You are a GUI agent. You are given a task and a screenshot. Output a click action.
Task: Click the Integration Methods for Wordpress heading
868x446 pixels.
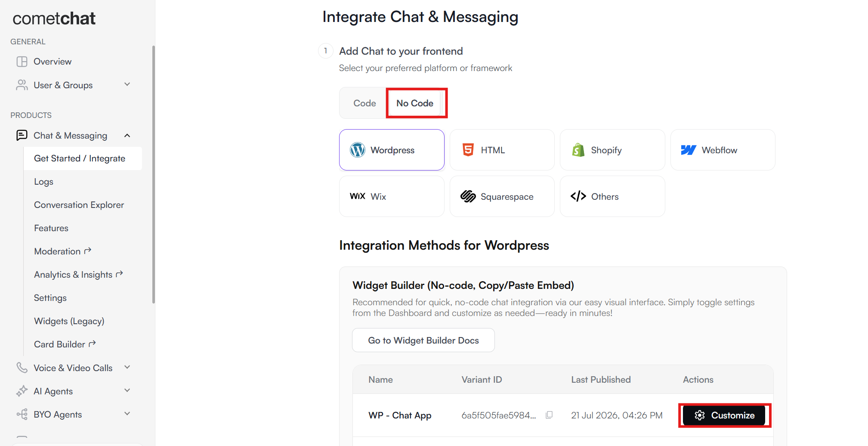pos(444,245)
